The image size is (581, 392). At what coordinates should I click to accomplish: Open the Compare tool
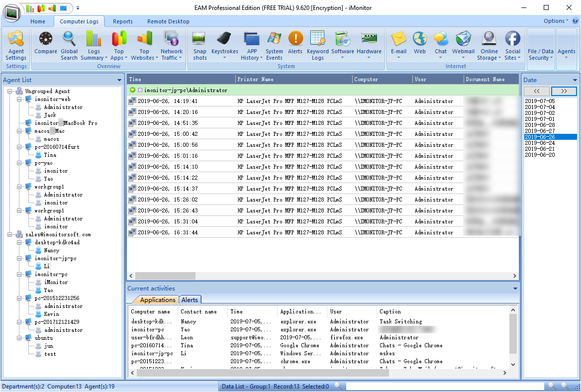pos(46,43)
